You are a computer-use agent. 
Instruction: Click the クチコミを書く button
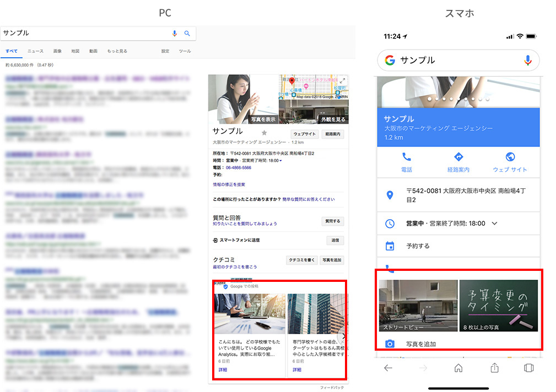coord(302,260)
